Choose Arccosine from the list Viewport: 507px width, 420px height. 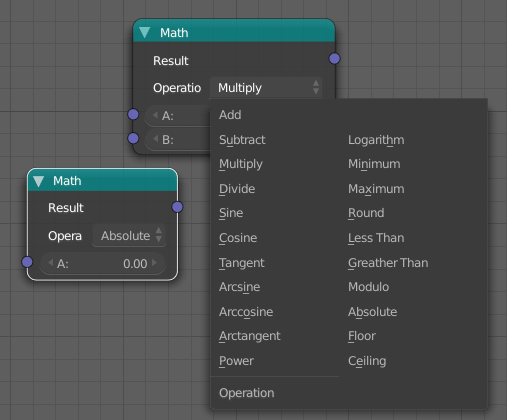(x=246, y=312)
